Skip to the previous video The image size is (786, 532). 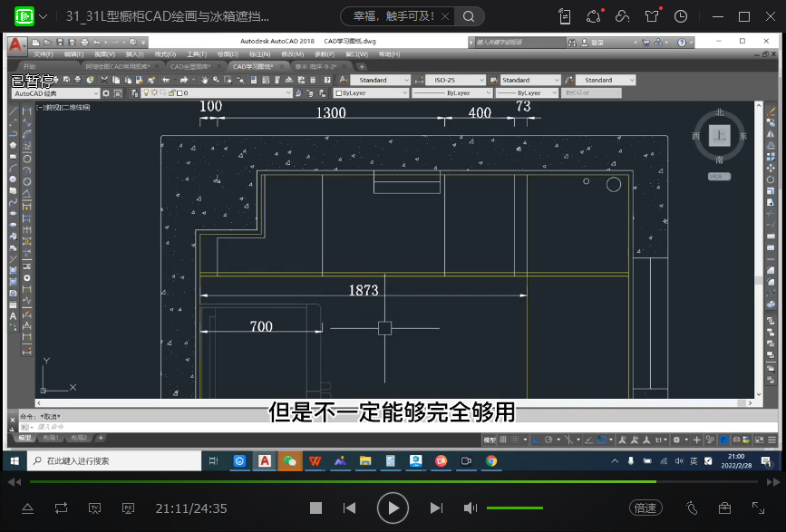(x=349, y=508)
